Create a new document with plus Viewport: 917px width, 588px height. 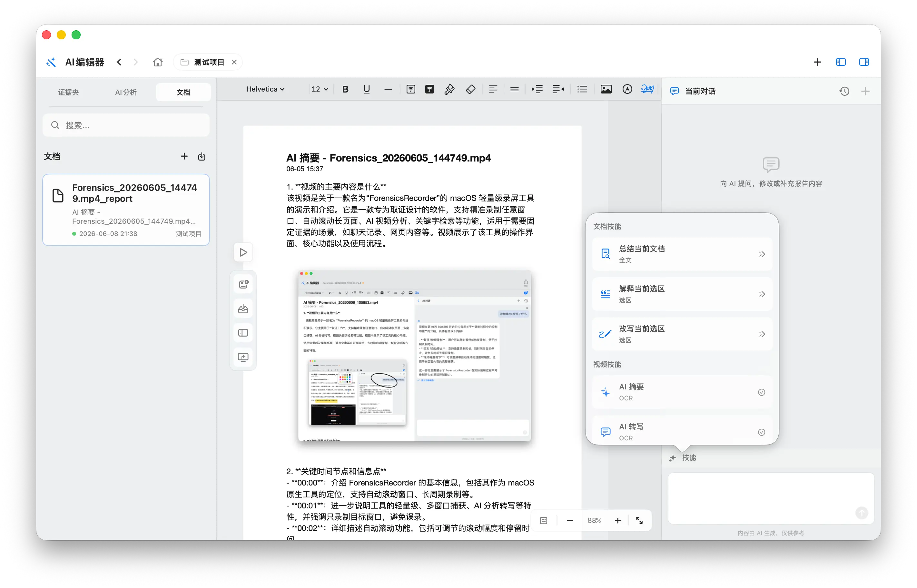(x=184, y=156)
